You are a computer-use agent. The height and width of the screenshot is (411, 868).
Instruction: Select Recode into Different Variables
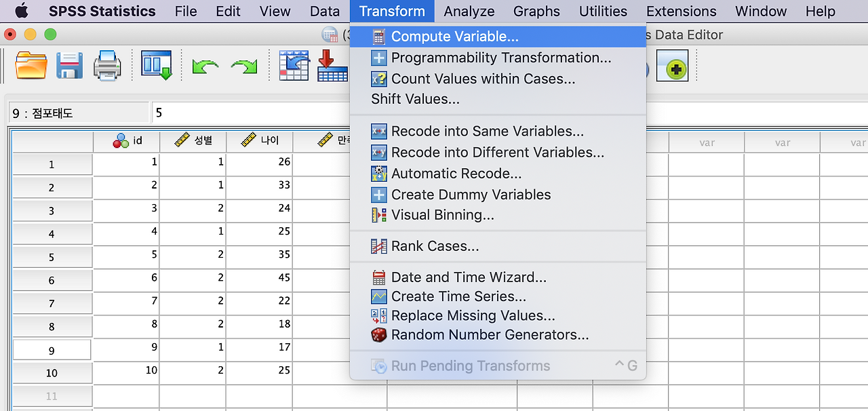pos(498,152)
